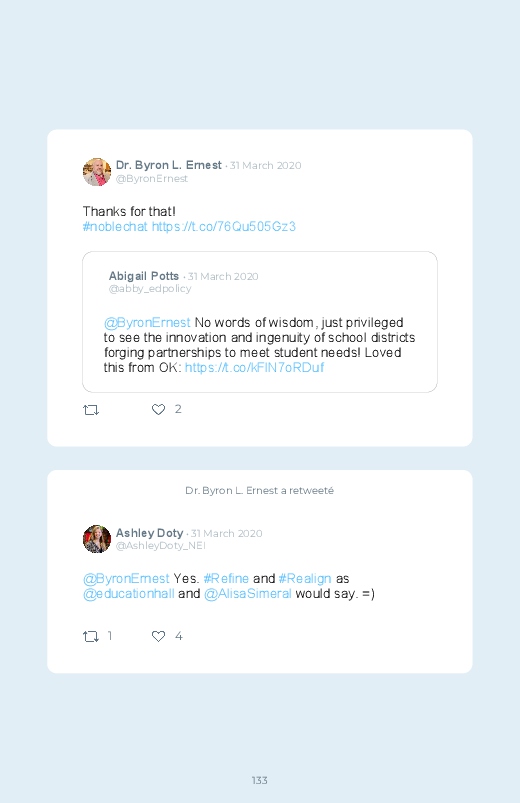520x803 pixels.
Task: Open Dr. Byron L. Ernest's name link
Action: point(169,165)
